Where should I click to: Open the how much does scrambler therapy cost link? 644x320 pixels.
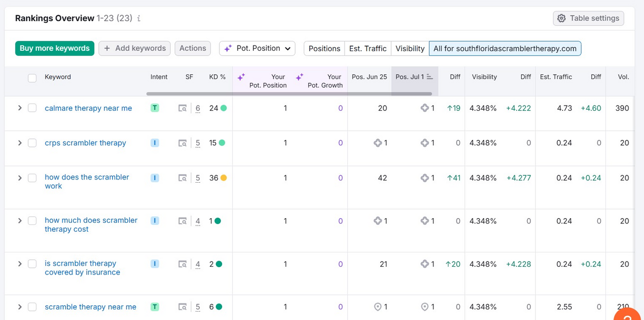pyautogui.click(x=91, y=224)
